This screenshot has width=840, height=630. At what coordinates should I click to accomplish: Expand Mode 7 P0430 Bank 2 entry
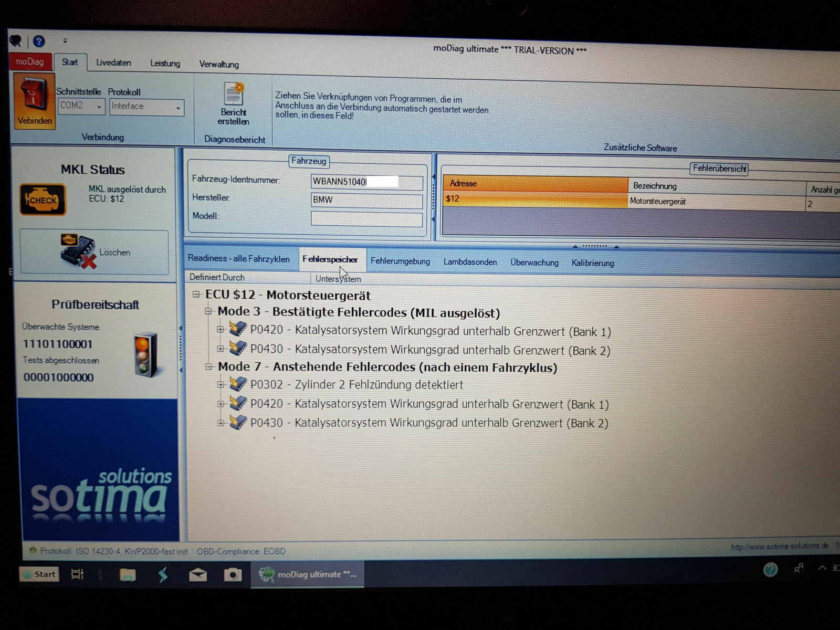pyautogui.click(x=220, y=423)
